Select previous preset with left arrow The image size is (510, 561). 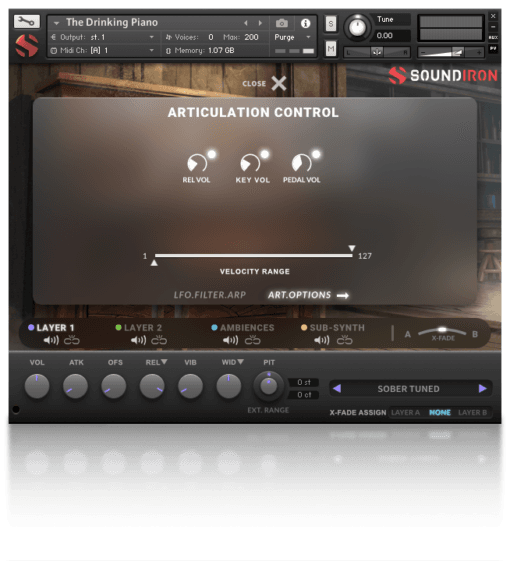click(337, 389)
